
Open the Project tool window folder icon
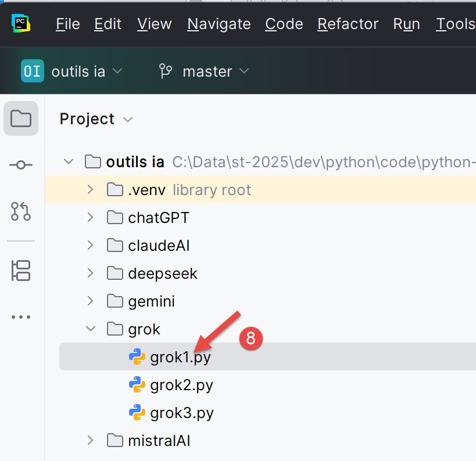(21, 118)
